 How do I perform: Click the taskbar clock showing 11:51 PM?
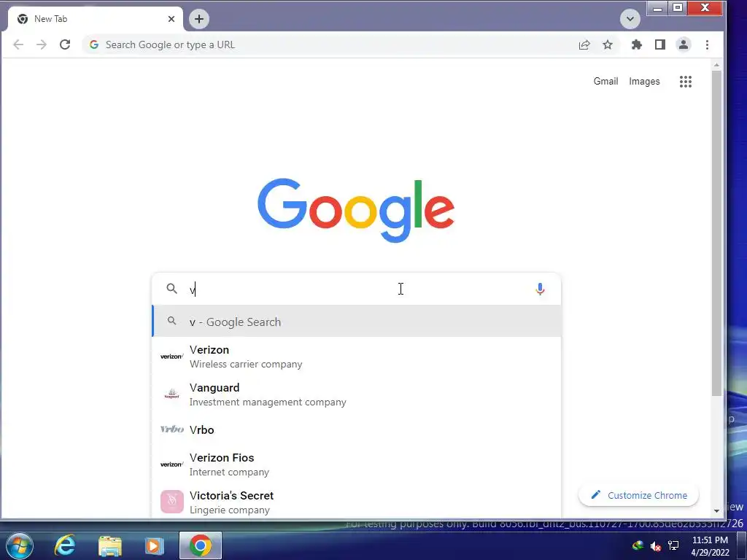pos(710,546)
